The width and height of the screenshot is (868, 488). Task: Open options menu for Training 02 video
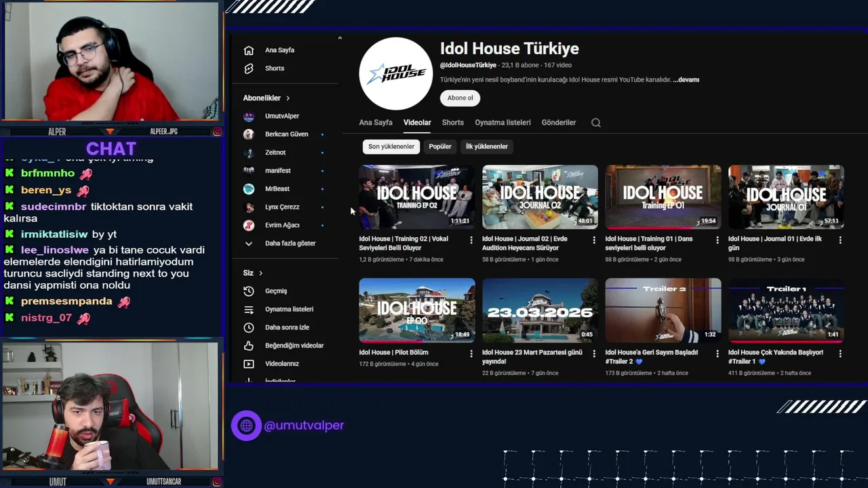coord(471,240)
